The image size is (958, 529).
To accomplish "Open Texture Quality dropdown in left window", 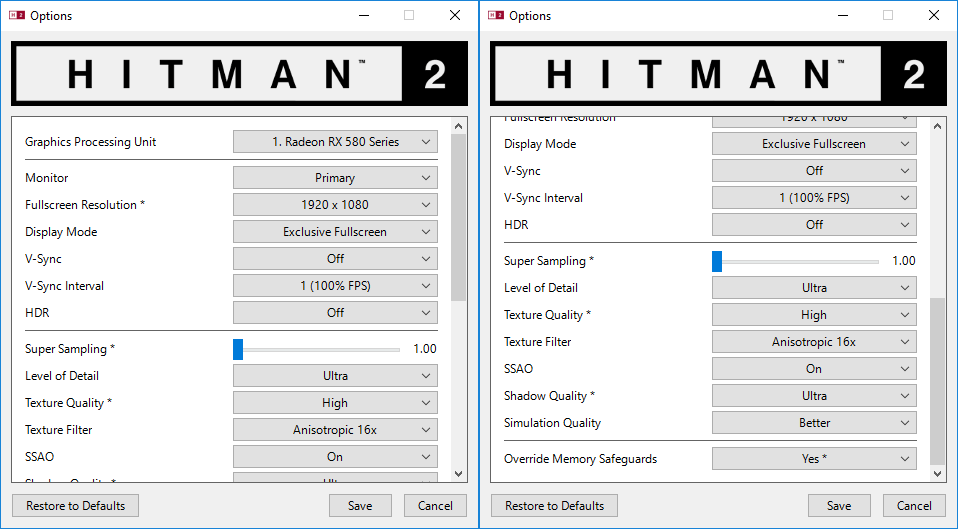I will 335,403.
